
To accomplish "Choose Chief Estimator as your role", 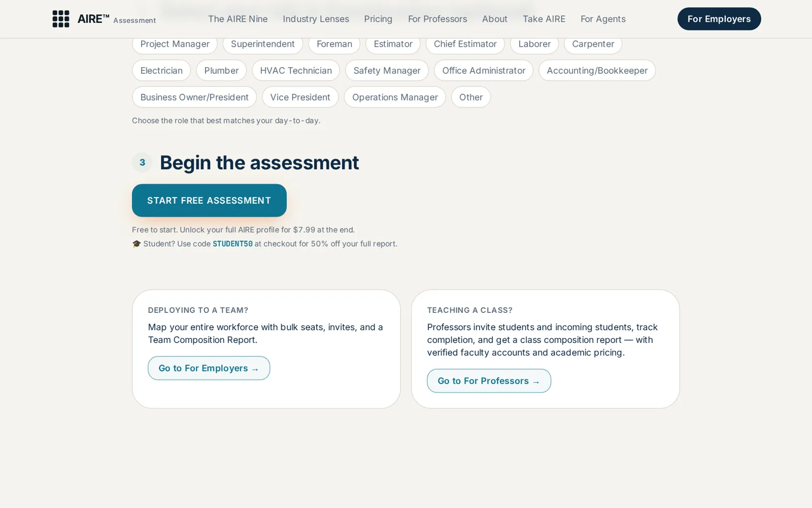I will tap(465, 44).
